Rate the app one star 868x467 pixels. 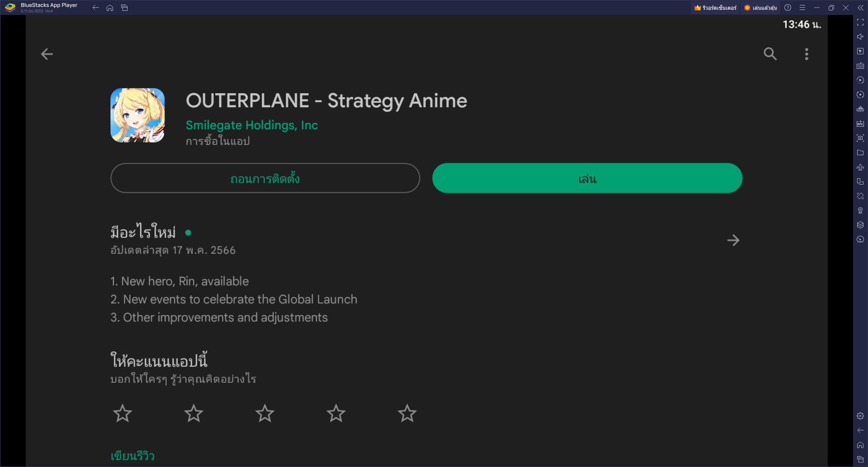tap(123, 413)
